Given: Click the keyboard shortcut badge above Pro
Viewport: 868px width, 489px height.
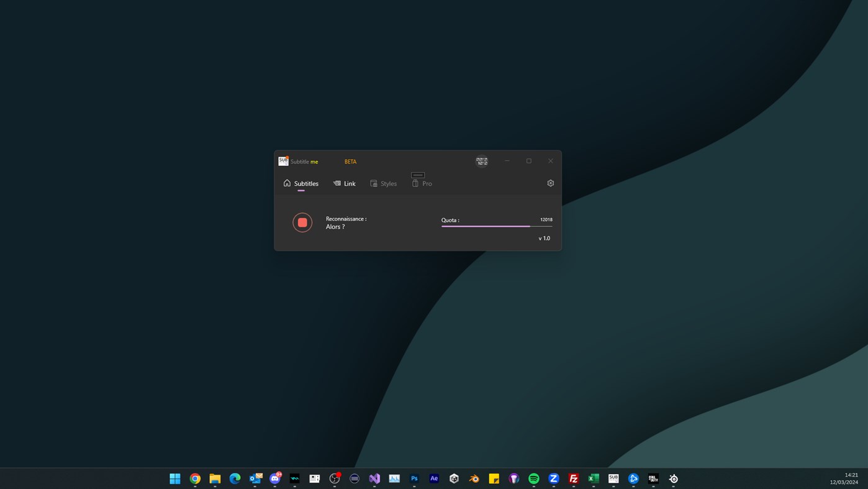Looking at the screenshot, I should click(x=417, y=175).
